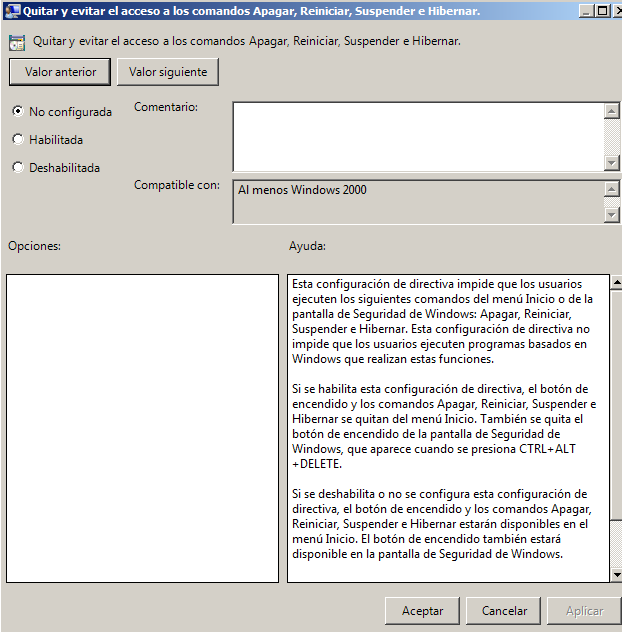This screenshot has height=632, width=622.
Task: Click down arrow of Ayuda scrollbar
Action: (616, 574)
